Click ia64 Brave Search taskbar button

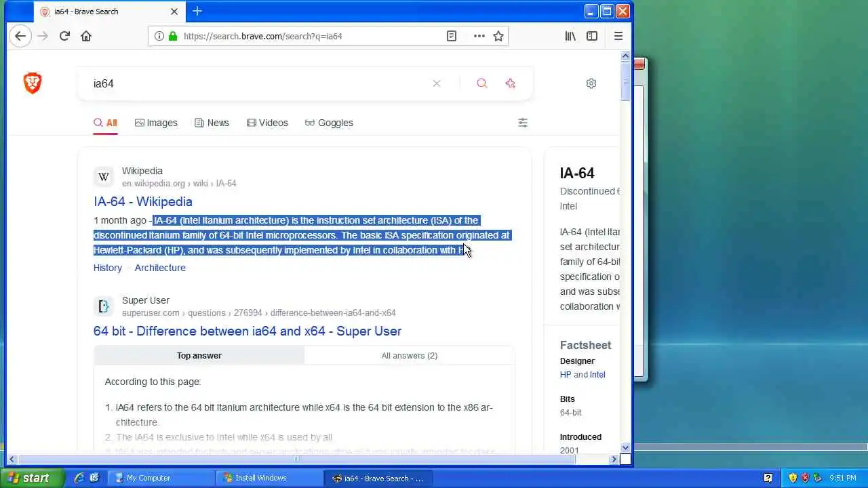(378, 478)
